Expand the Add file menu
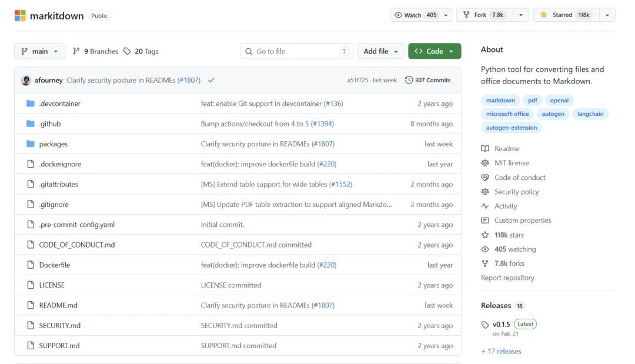 point(381,51)
